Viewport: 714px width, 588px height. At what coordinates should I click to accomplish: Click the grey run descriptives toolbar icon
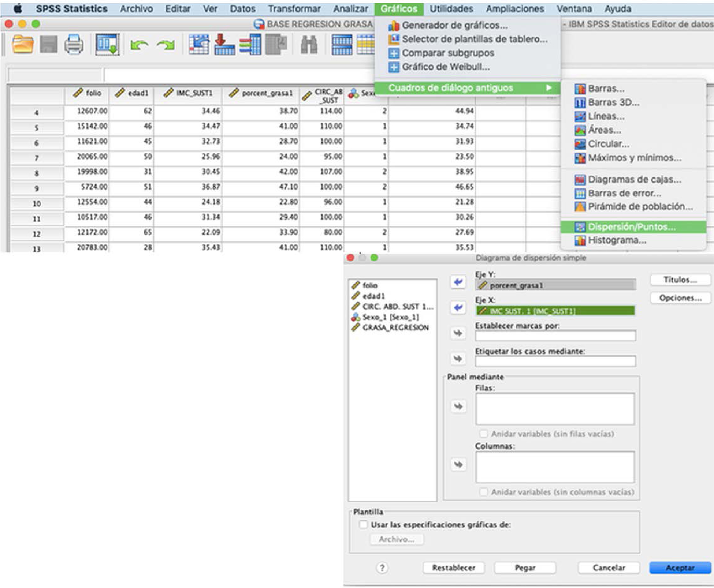(x=276, y=45)
